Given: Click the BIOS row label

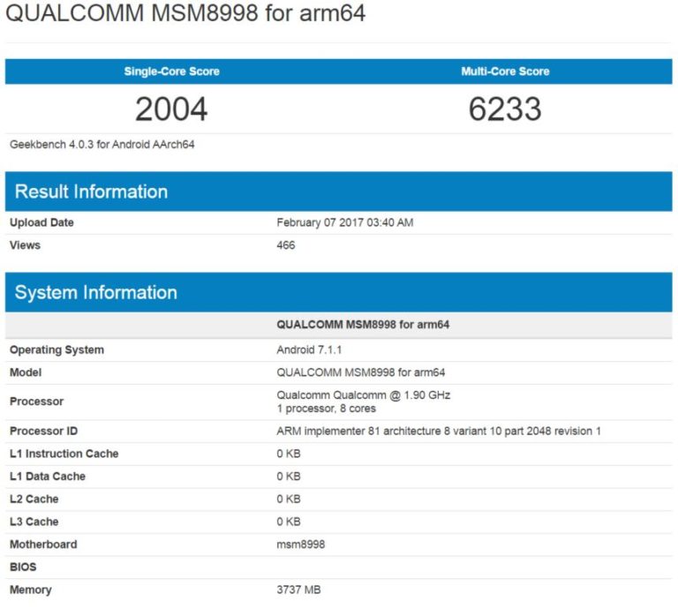Looking at the screenshot, I should point(23,567).
